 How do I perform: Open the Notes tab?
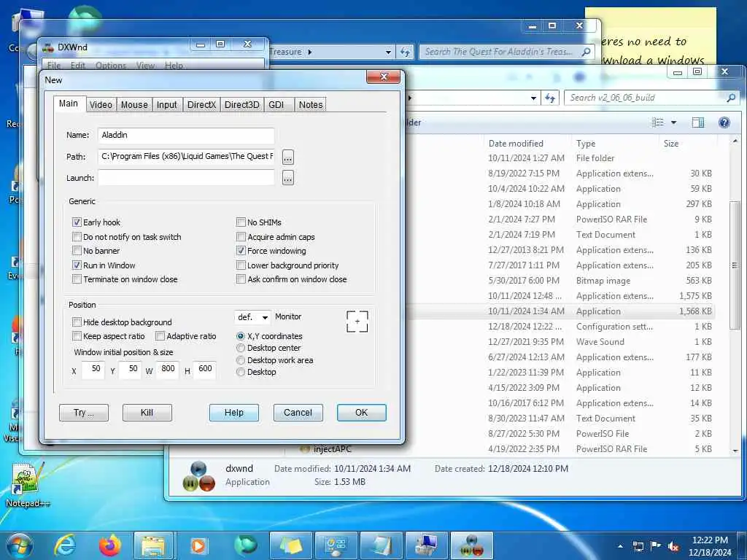[311, 105]
